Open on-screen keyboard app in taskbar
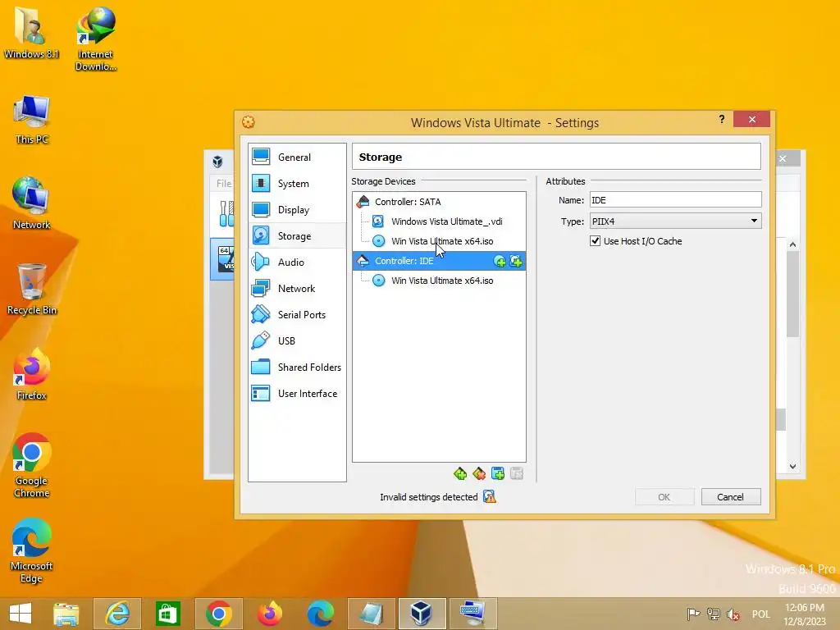 472,614
